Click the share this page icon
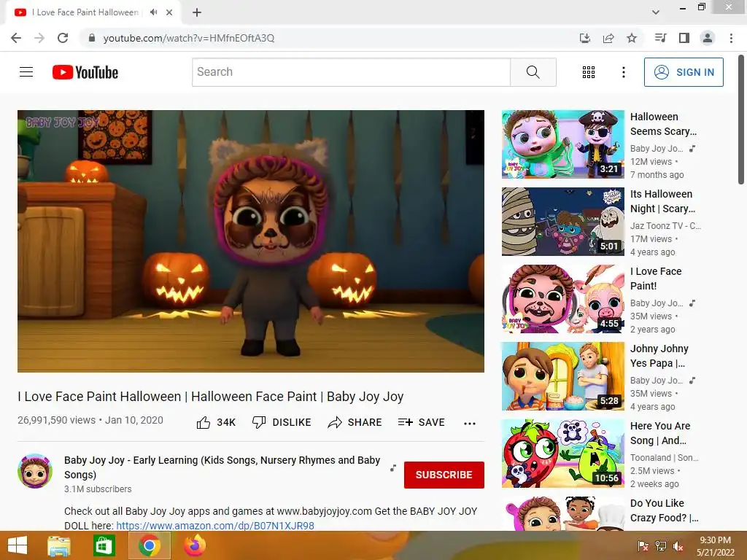The image size is (747, 560). pos(608,38)
